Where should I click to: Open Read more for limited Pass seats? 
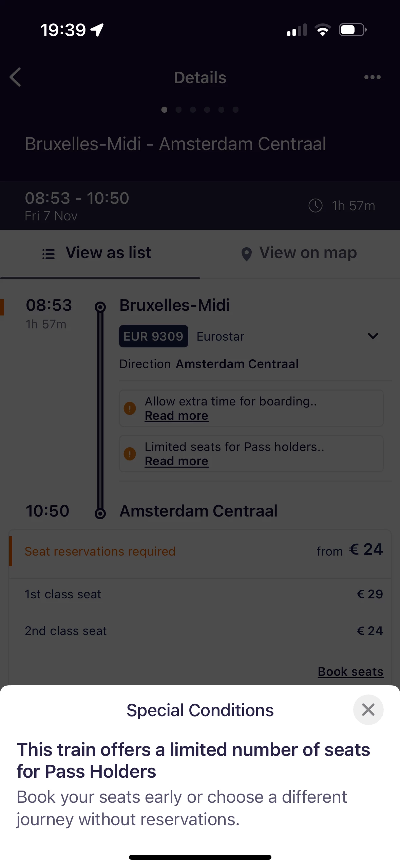click(176, 461)
